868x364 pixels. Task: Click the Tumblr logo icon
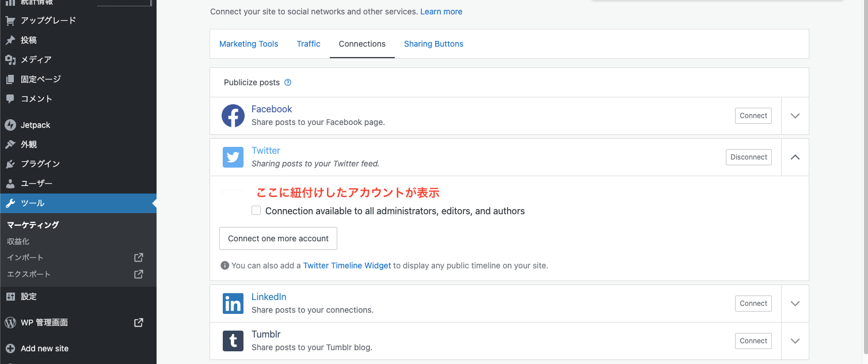233,341
